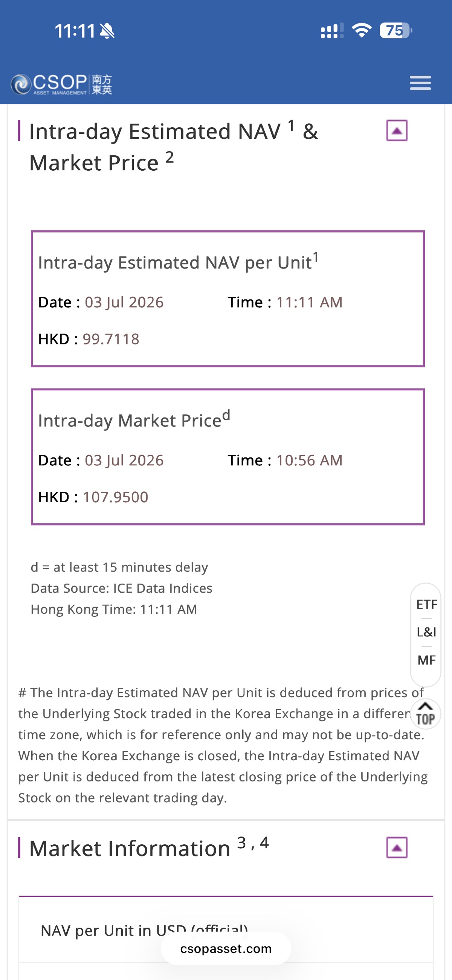Jump to ETF via floating sidebar
452x980 pixels.
tap(426, 604)
